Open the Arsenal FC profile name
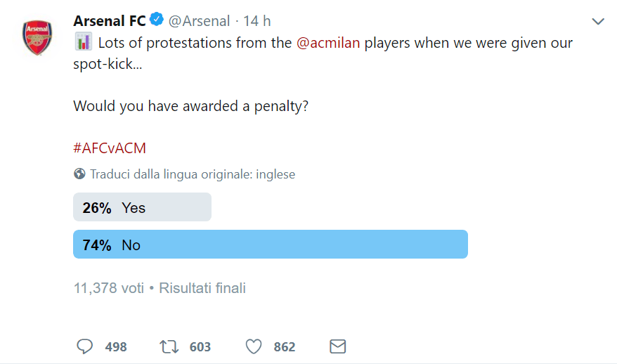Image resolution: width=617 pixels, height=364 pixels. click(109, 21)
